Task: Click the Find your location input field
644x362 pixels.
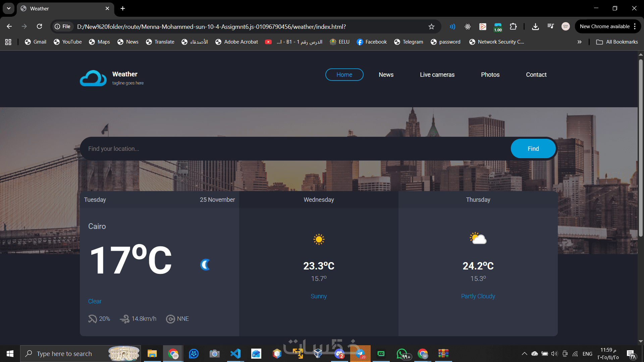Action: click(x=295, y=149)
